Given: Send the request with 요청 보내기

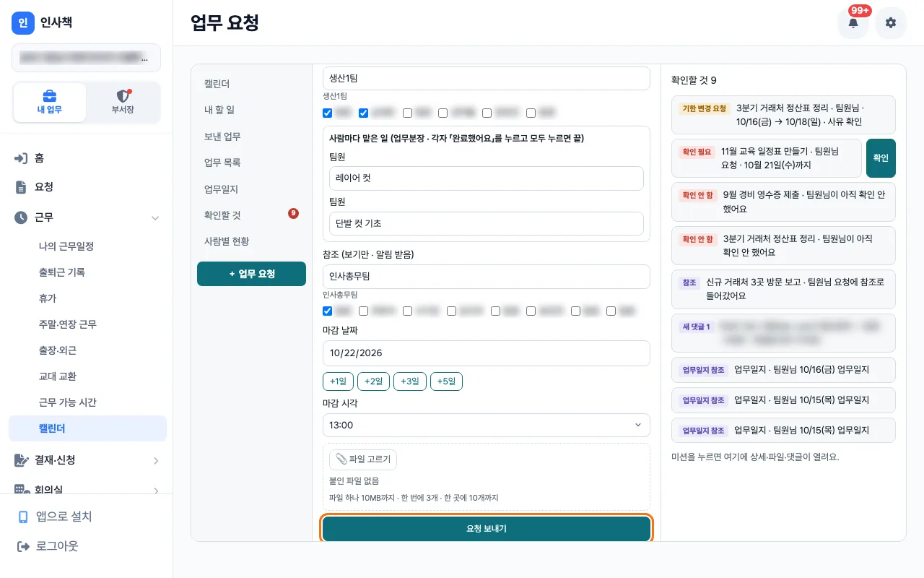Looking at the screenshot, I should [x=487, y=529].
